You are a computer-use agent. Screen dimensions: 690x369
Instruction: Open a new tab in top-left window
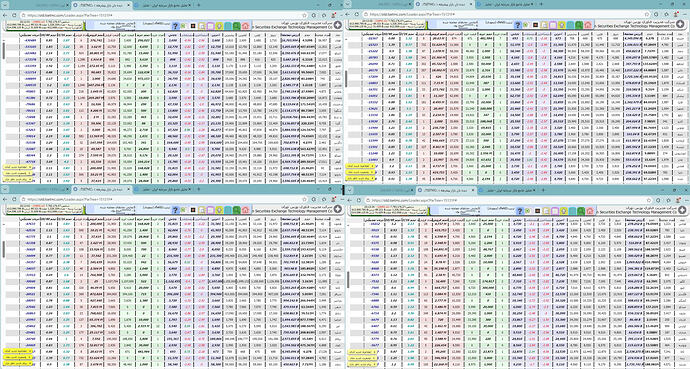[198, 5]
